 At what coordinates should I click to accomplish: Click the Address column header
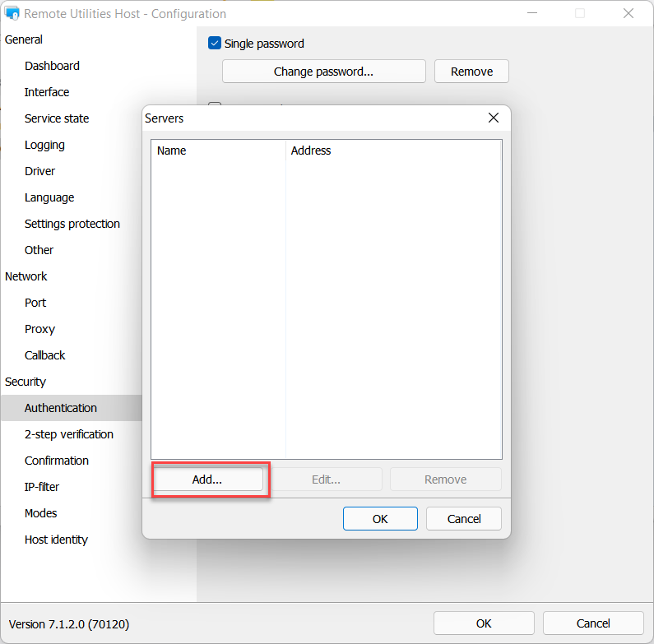(393, 151)
